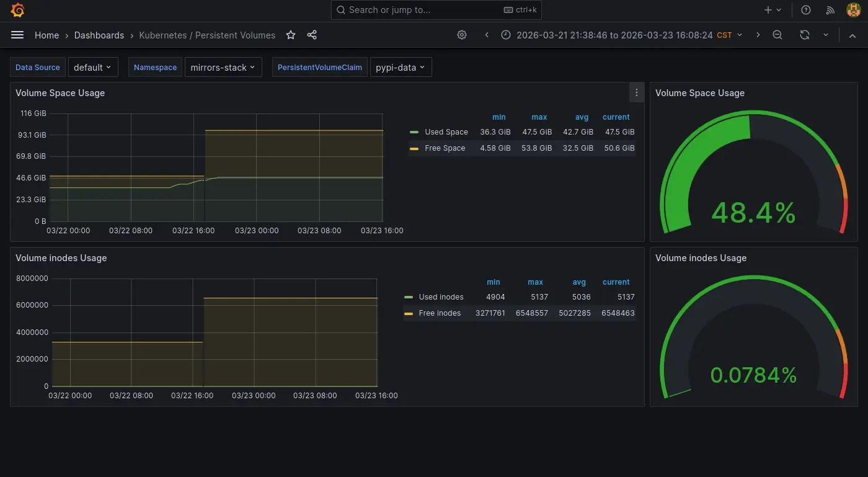Go to Dashboards breadcrumb
Image resolution: width=868 pixels, height=477 pixels.
[99, 35]
